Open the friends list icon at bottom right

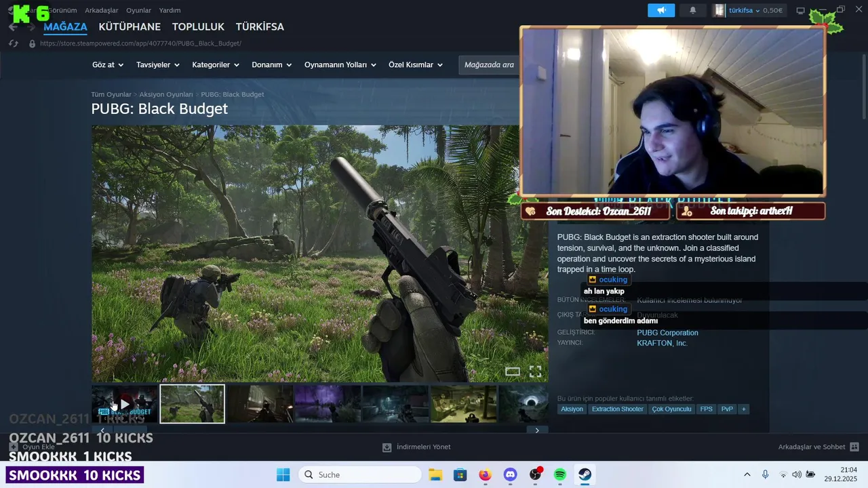pyautogui.click(x=854, y=447)
